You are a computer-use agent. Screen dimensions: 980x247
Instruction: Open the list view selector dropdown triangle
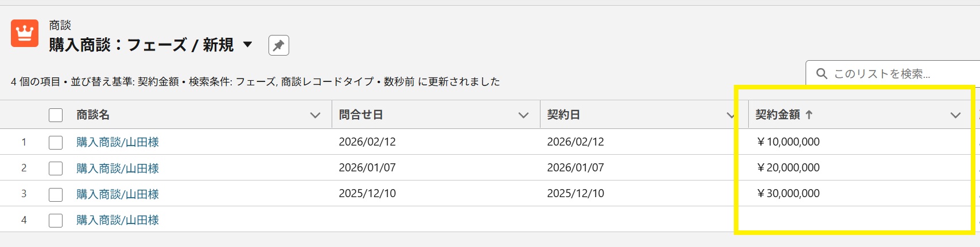(248, 44)
